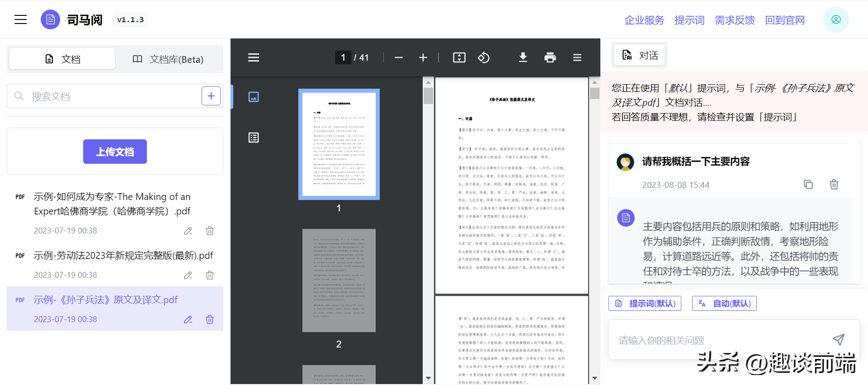
Task: Click thumbnail panel scroll up arrow
Action: point(428,82)
